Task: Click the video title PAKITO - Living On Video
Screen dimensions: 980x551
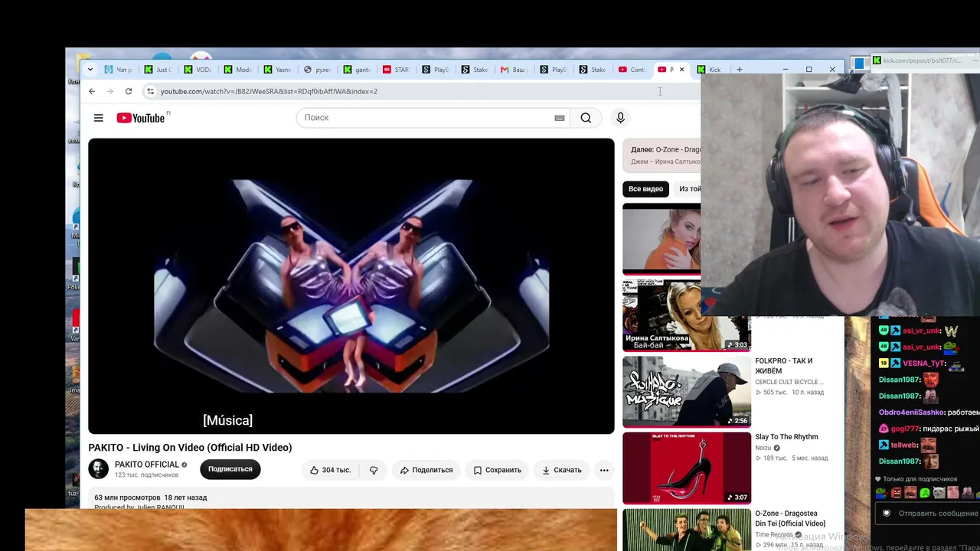Action: pyautogui.click(x=190, y=448)
